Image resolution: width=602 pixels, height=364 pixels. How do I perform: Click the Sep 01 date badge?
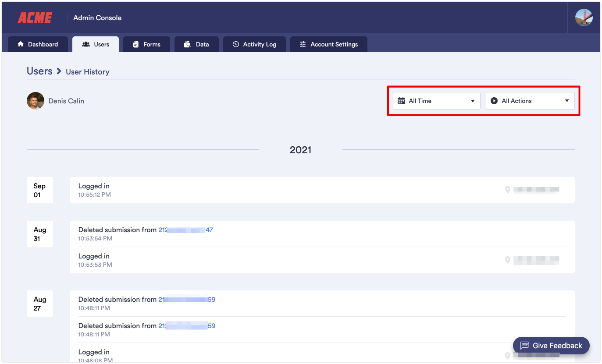40,190
